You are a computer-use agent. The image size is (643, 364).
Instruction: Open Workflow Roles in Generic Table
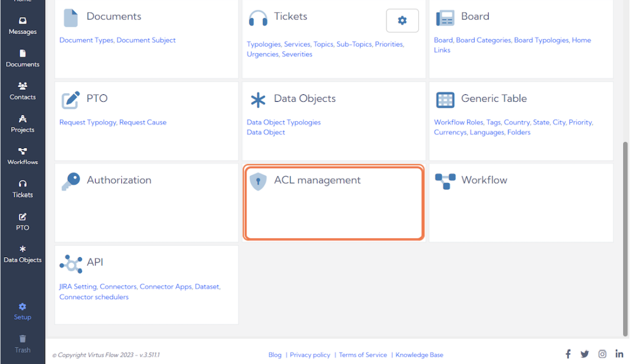[x=459, y=122]
